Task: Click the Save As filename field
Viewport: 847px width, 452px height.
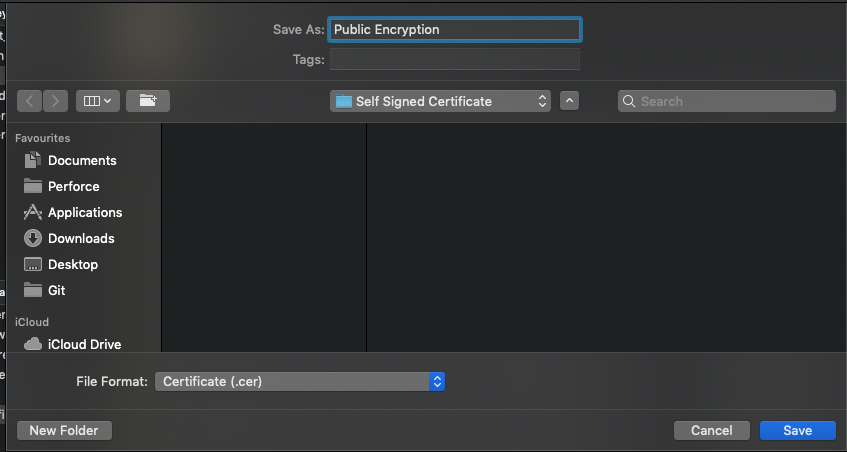Action: tap(454, 30)
